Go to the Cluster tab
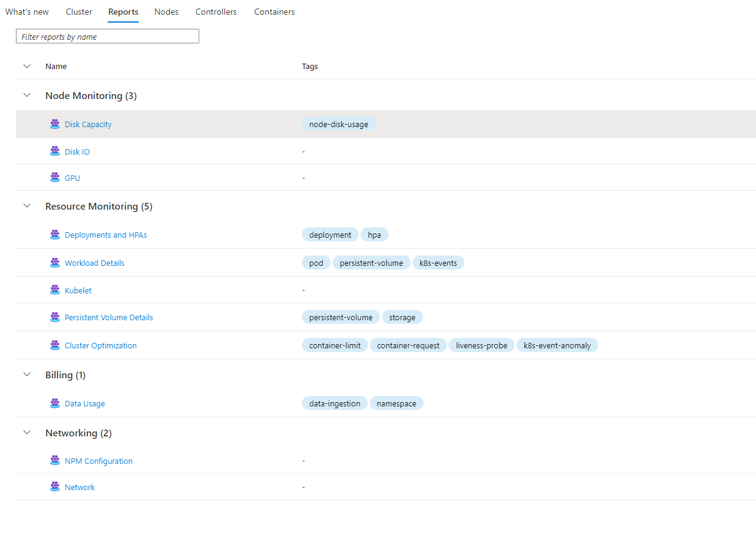This screenshot has height=539, width=756. [79, 12]
